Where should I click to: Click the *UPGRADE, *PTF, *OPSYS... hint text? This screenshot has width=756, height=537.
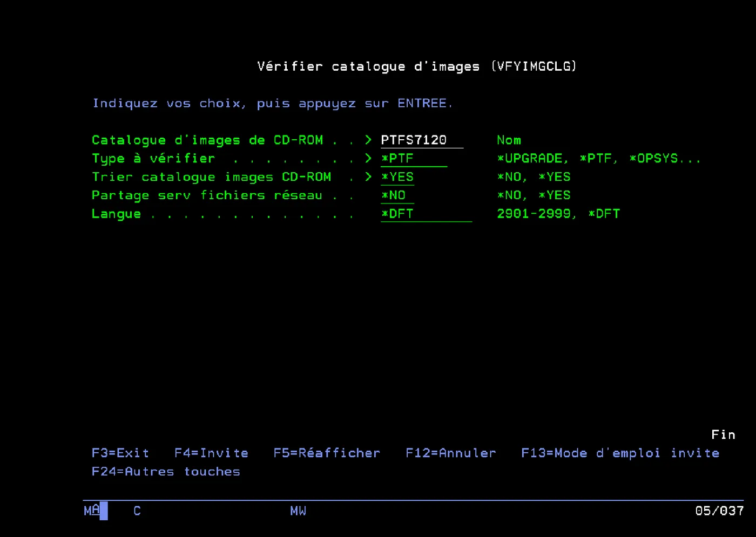click(599, 159)
